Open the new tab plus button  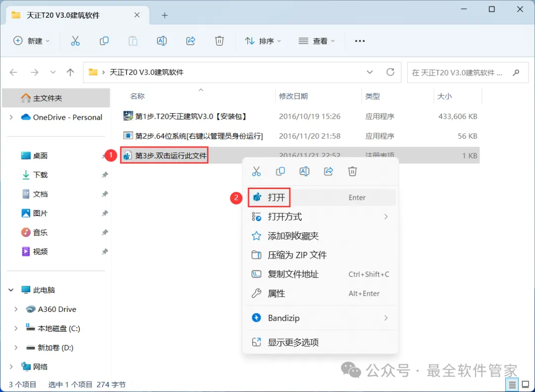[x=164, y=15]
